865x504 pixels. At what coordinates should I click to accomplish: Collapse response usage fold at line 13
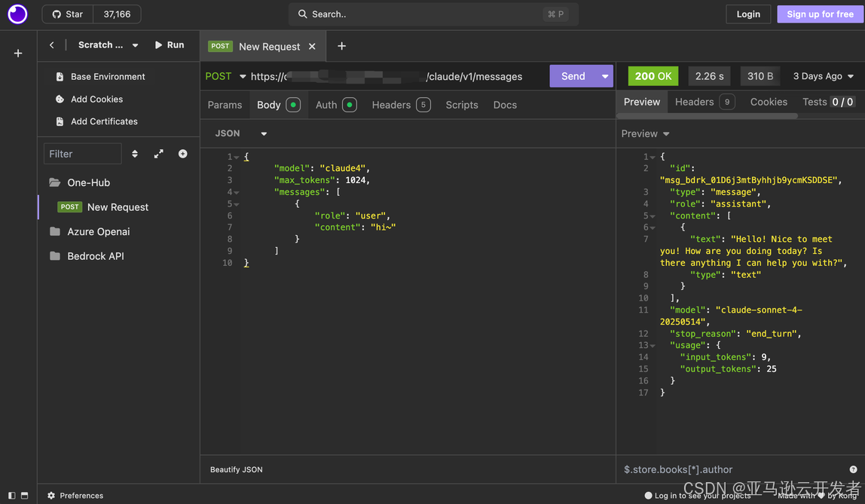point(653,346)
